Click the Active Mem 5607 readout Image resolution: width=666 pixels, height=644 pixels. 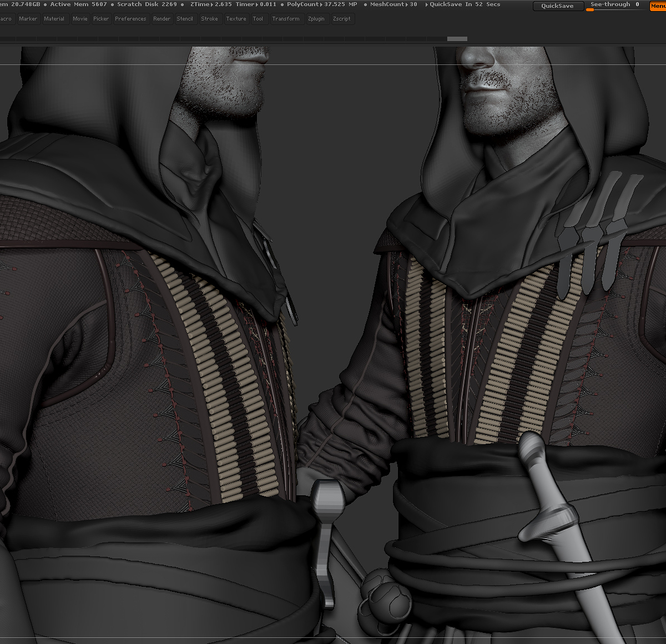tap(78, 4)
